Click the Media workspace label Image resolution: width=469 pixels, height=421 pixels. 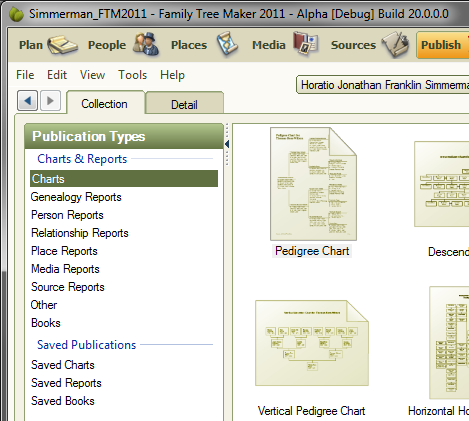coord(269,45)
